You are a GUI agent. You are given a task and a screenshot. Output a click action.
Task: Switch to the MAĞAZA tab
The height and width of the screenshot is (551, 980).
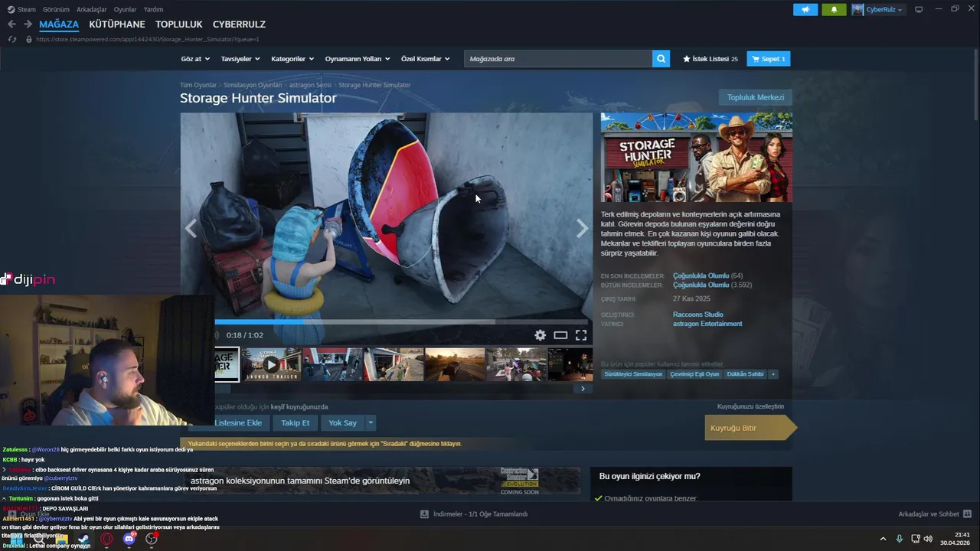pyautogui.click(x=59, y=24)
